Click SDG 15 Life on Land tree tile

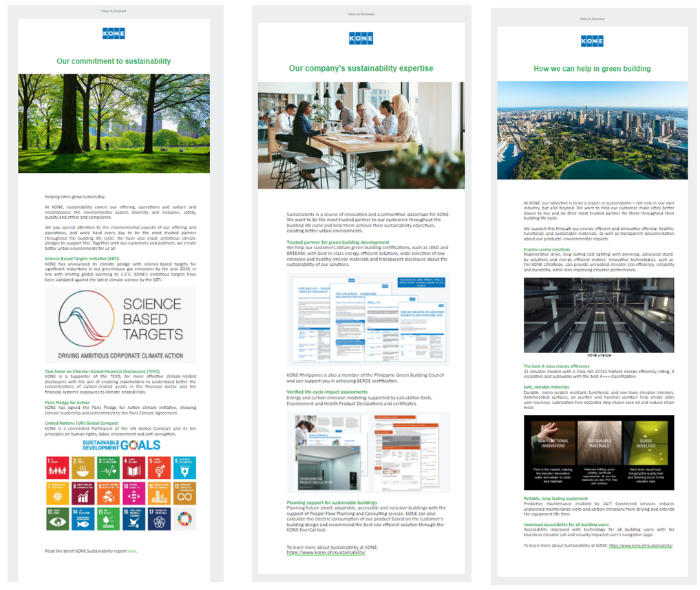coord(109,519)
